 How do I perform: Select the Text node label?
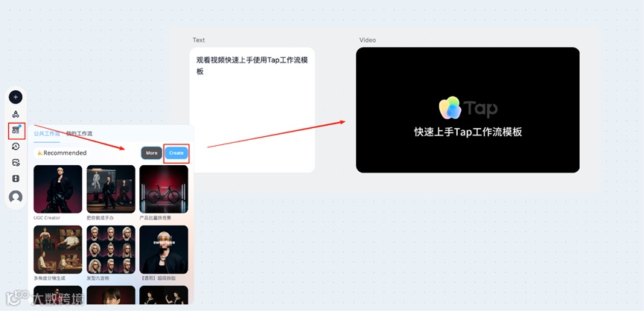point(199,39)
